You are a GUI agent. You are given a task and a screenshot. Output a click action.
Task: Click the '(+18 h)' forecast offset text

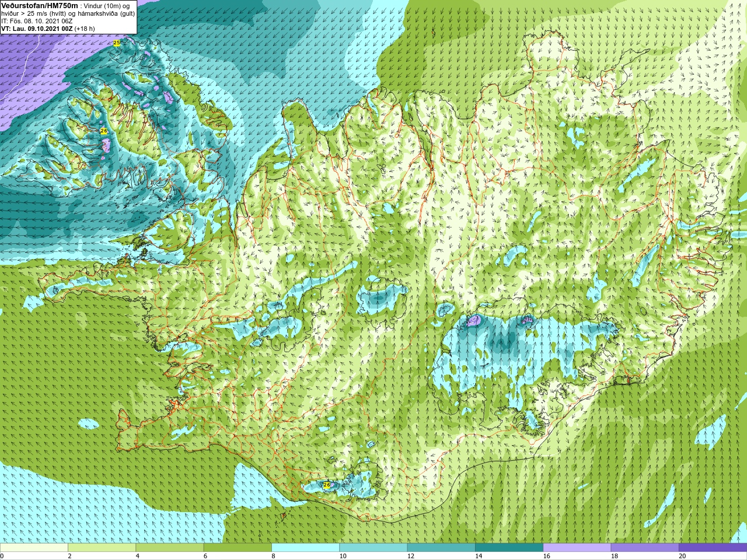tap(85, 29)
